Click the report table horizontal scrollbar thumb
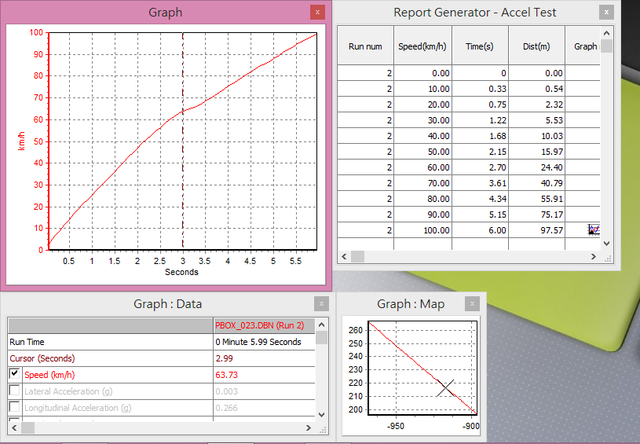 pyautogui.click(x=358, y=256)
